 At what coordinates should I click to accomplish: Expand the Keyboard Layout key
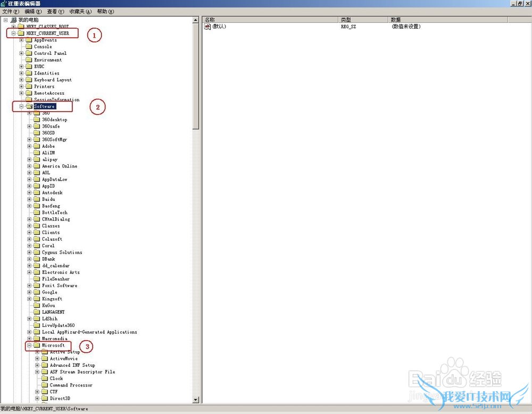click(21, 80)
